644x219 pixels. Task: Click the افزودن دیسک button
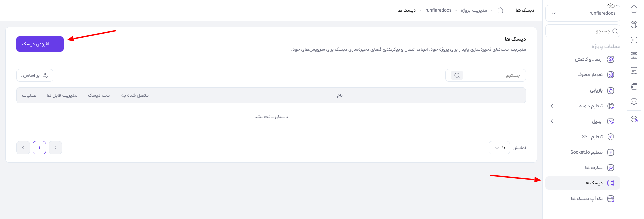pos(40,44)
